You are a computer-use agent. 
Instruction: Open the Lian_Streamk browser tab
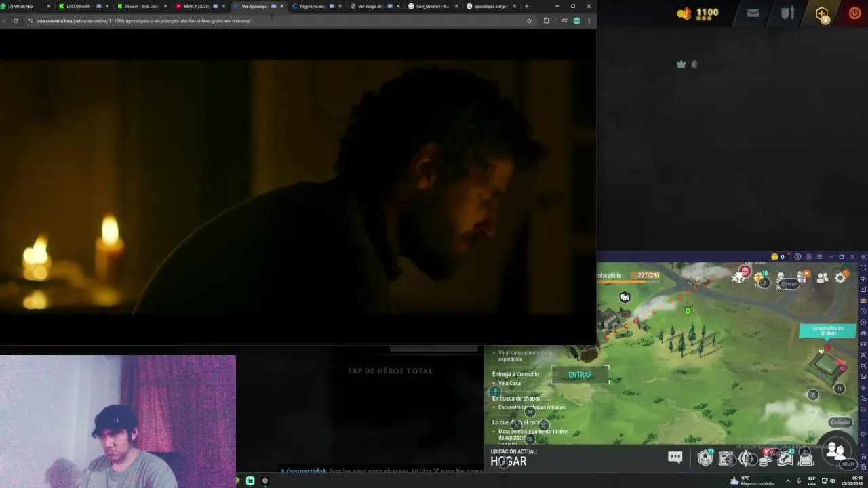433,6
